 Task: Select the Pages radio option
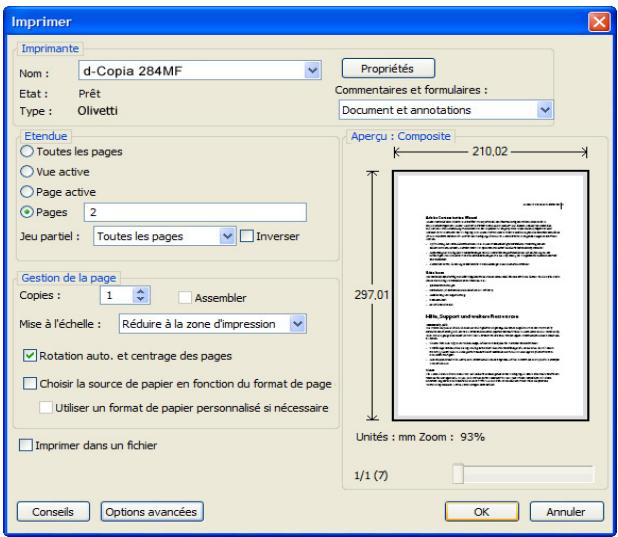27,212
